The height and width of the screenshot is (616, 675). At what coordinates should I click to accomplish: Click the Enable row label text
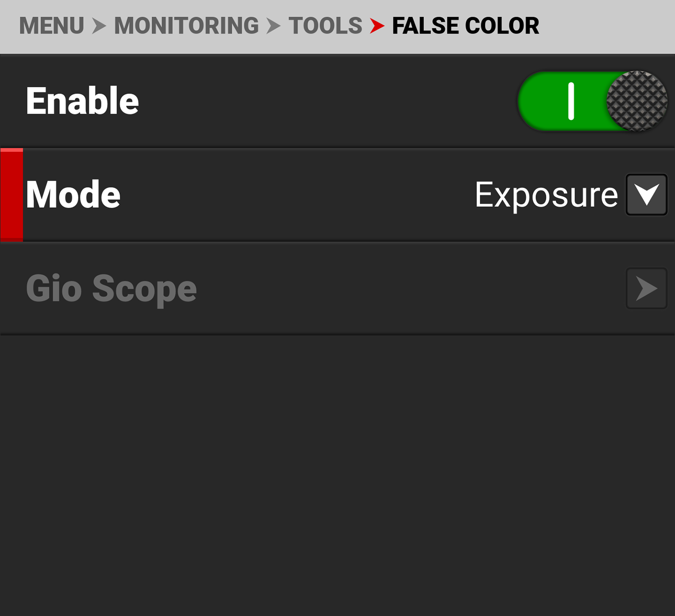(83, 100)
